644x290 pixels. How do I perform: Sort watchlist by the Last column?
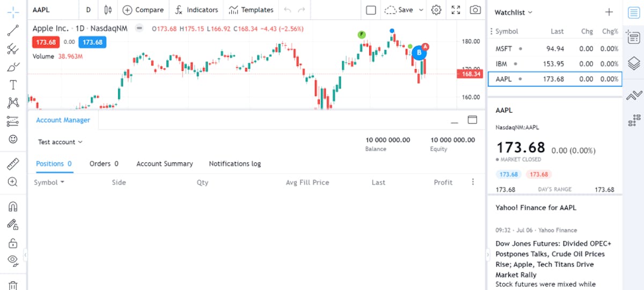click(x=557, y=32)
